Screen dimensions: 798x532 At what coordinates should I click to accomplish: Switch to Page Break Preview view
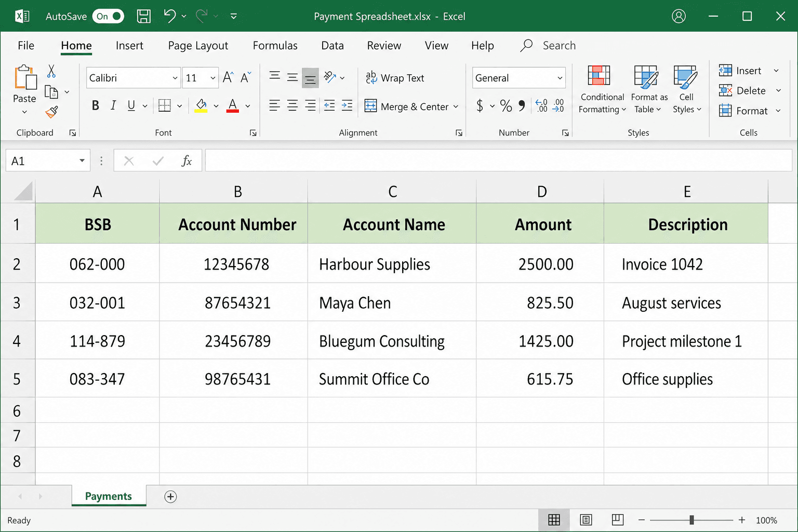618,520
